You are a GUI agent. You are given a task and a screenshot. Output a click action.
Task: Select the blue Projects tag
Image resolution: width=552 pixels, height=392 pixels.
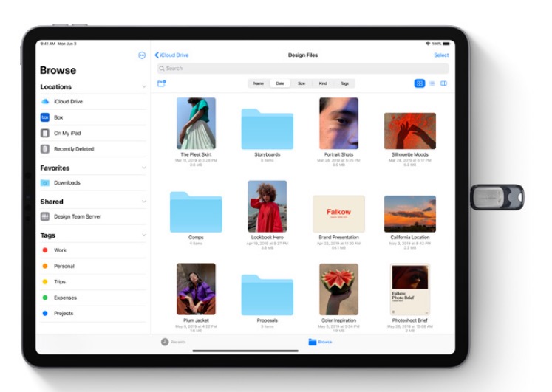point(45,314)
